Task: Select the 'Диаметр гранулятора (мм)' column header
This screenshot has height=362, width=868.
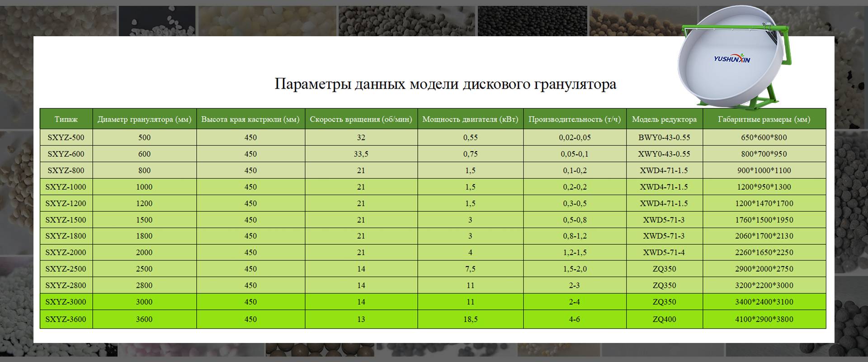Action: tap(144, 119)
